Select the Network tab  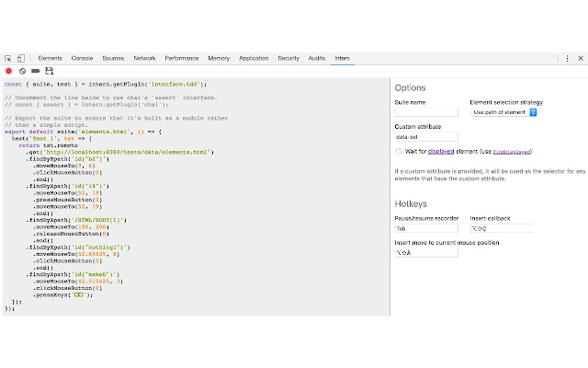click(144, 58)
